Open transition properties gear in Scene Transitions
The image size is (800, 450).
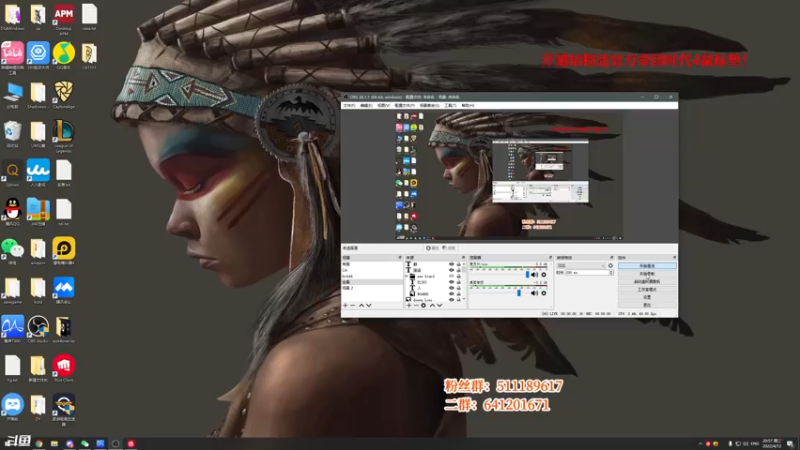pos(610,265)
